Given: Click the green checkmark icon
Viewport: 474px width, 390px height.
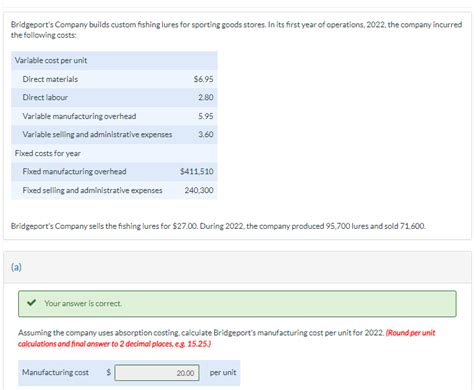Looking at the screenshot, I should (31, 303).
